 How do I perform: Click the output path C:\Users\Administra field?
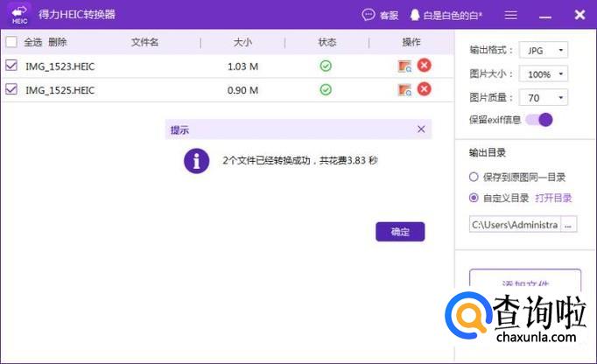click(515, 225)
